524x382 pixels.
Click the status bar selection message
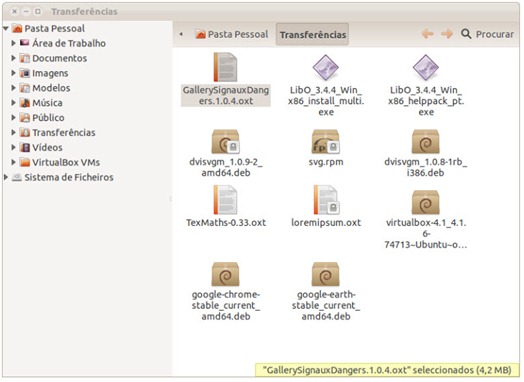[x=387, y=370]
